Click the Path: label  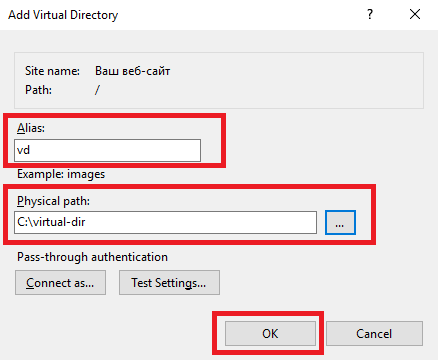coord(38,90)
